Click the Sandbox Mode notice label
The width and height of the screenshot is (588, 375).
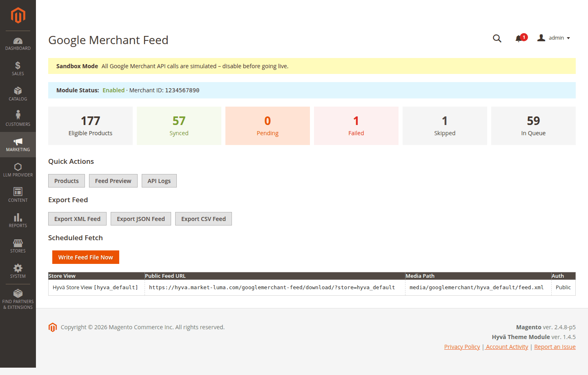(77, 66)
